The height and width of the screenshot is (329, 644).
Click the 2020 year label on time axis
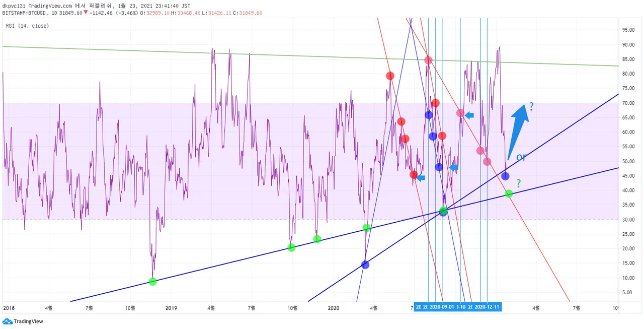coord(334,307)
